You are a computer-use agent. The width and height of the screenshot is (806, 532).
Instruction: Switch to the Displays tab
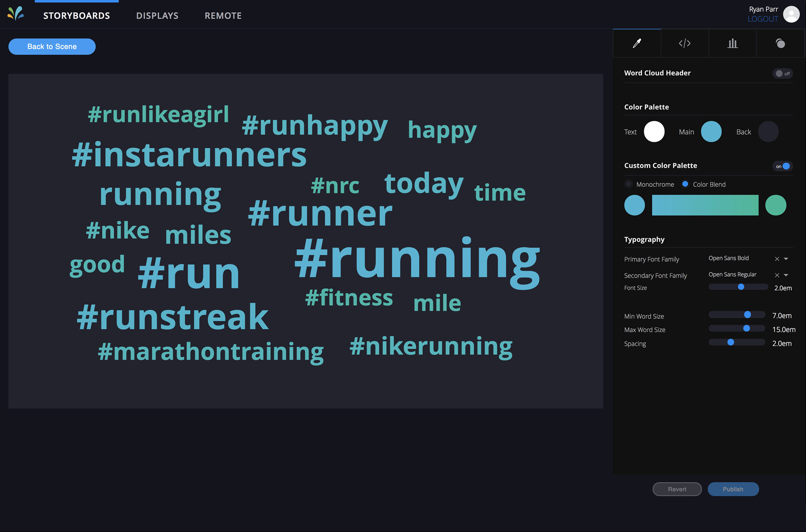coord(157,16)
